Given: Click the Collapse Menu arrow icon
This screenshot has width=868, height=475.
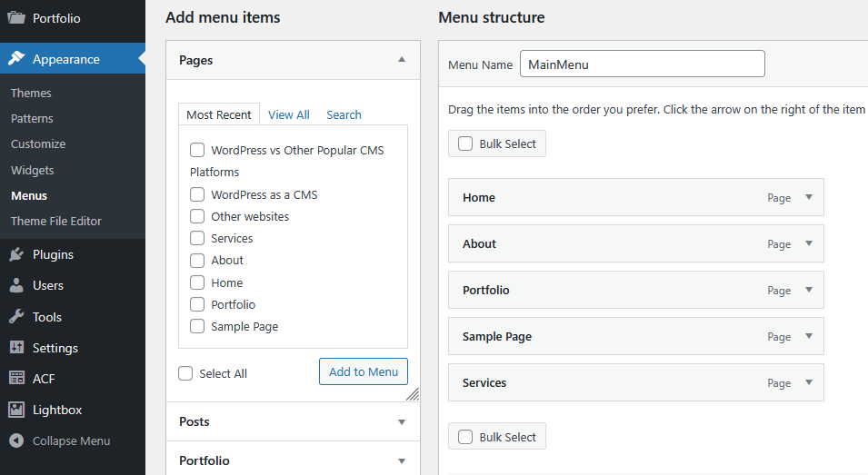Looking at the screenshot, I should 16,440.
